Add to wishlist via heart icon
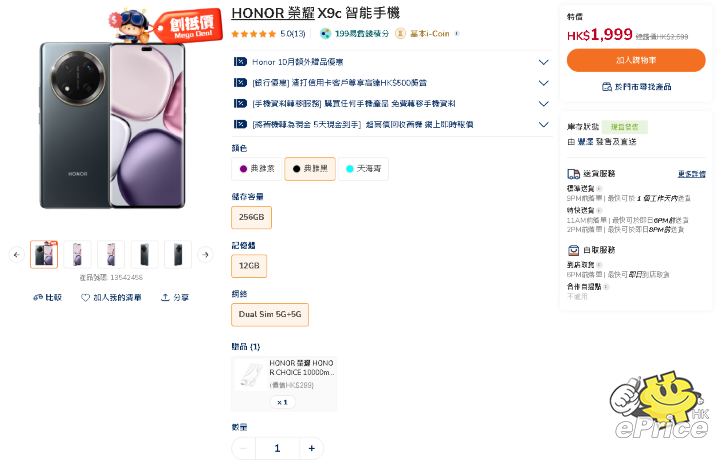719x464 pixels. [86, 297]
